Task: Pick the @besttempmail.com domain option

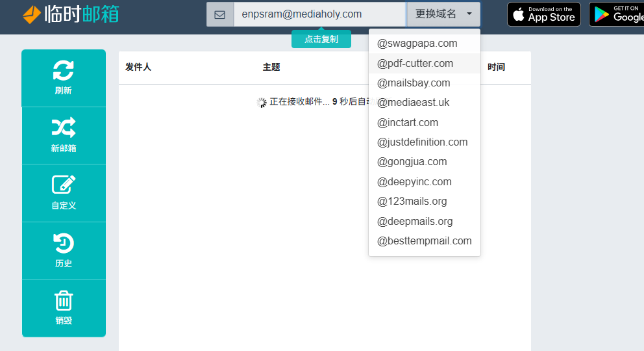Action: (425, 241)
